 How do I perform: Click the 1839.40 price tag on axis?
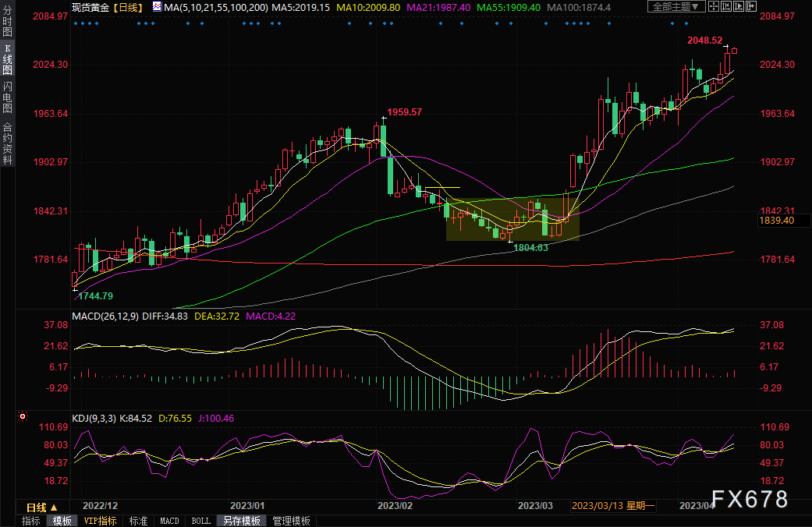(776, 221)
